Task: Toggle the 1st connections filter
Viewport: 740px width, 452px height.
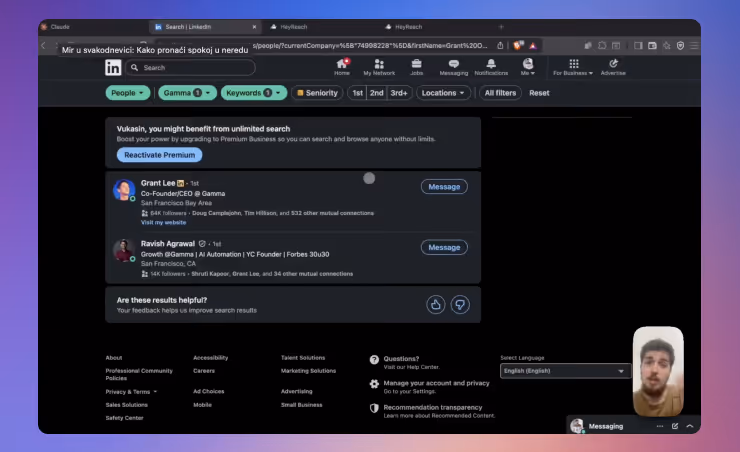Action: pos(357,93)
